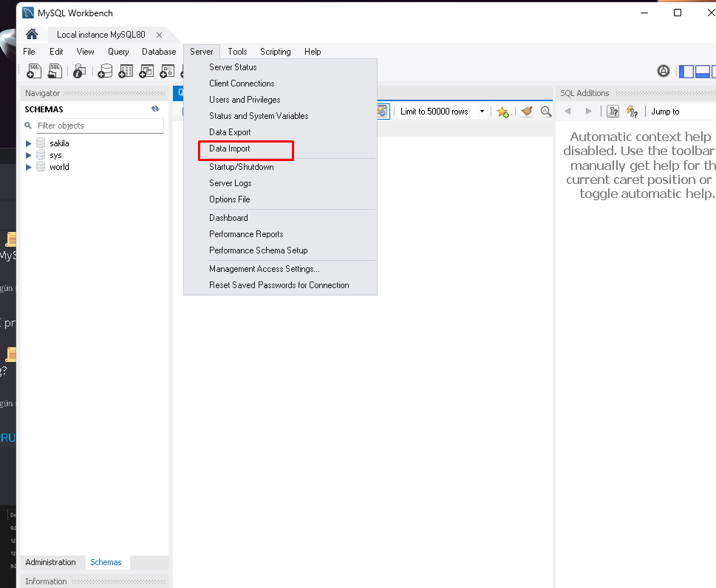Screen dimensions: 716x588
Task: Toggle the left sidebar panel visibility
Action: click(686, 71)
